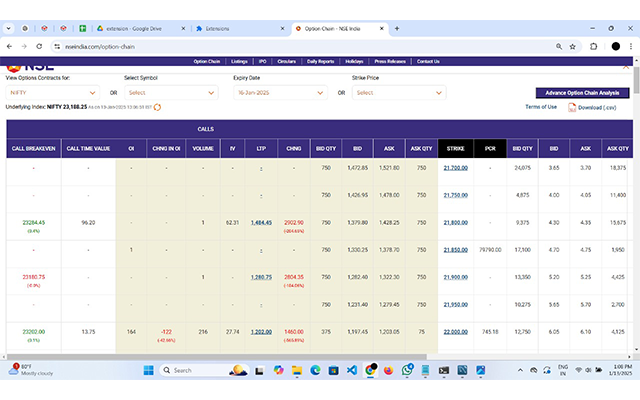This screenshot has width=640, height=400.
Task: Open the Windows Start menu
Action: click(149, 370)
